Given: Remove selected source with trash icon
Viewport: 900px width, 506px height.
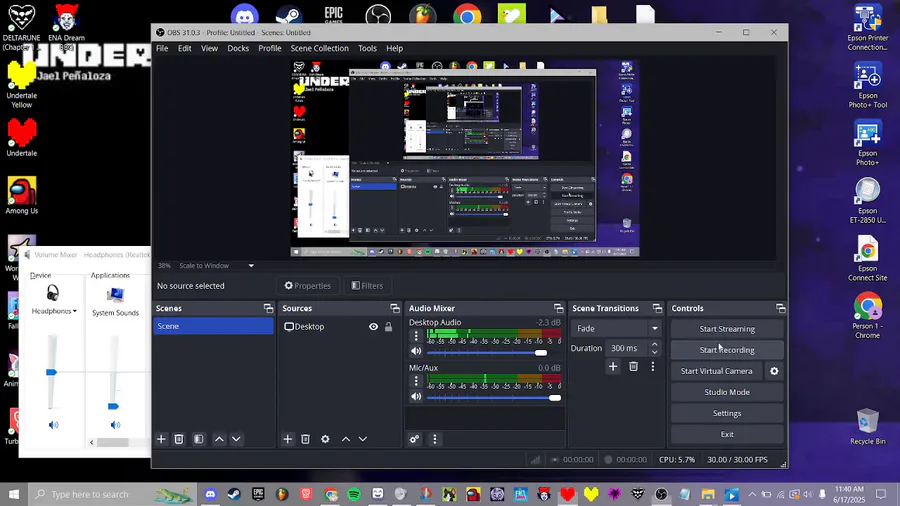Looking at the screenshot, I should pos(305,439).
